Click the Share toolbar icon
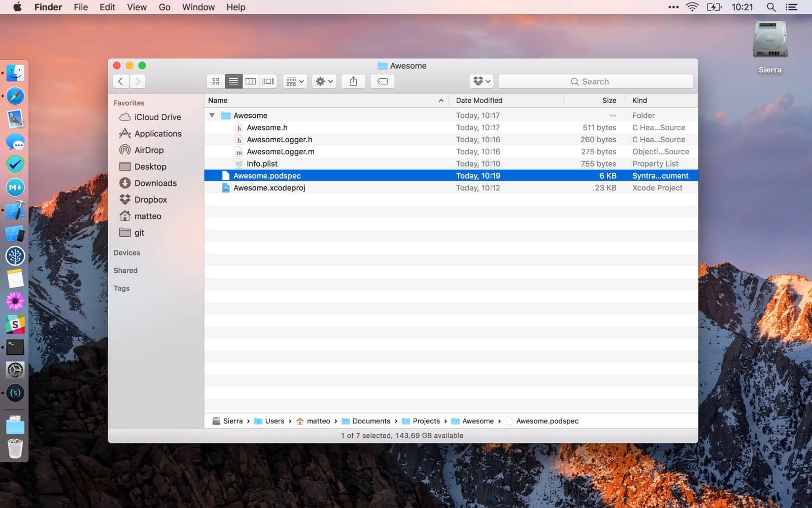812x508 pixels. pos(353,81)
